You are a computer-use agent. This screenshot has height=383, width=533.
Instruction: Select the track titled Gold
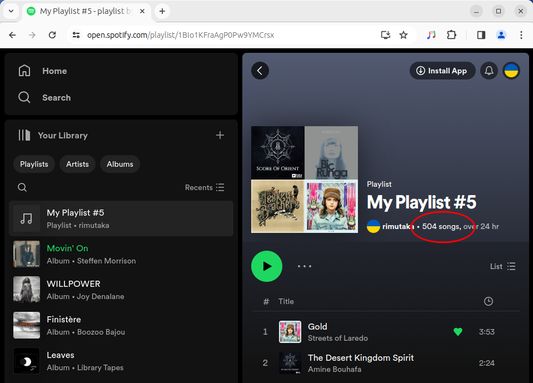pos(317,327)
